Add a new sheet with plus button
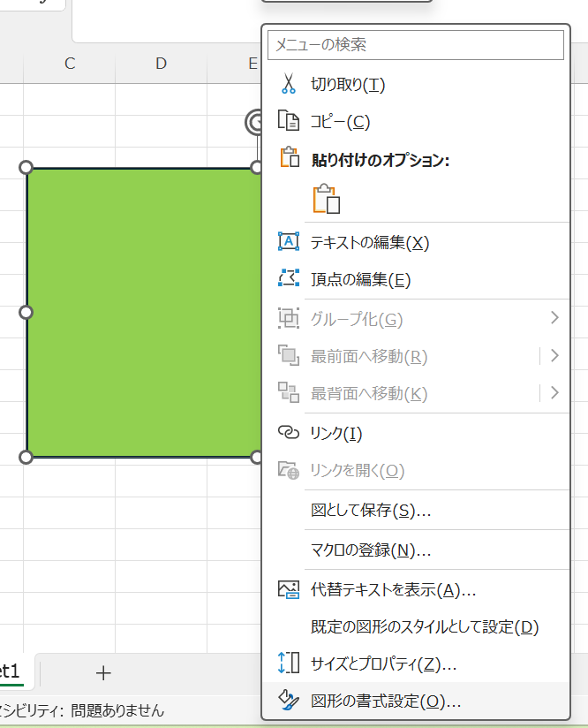The width and height of the screenshot is (588, 728). pos(103,673)
